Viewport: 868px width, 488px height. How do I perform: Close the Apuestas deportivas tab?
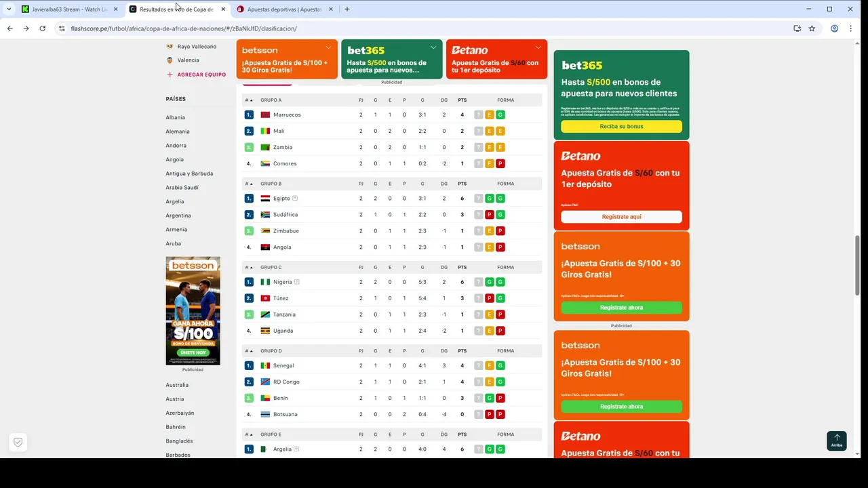pos(330,9)
